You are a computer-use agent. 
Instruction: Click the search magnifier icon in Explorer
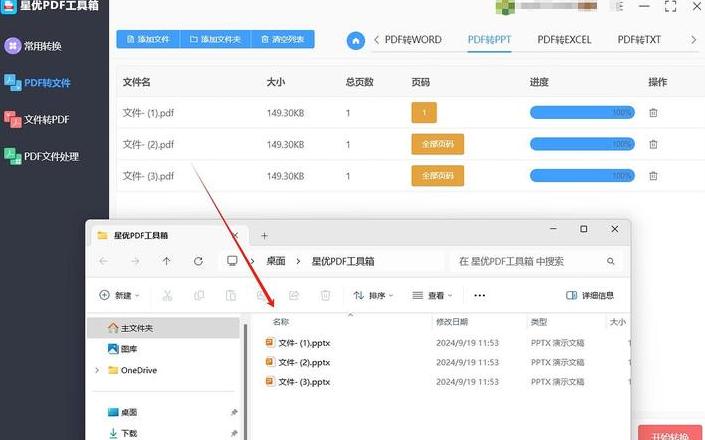pyautogui.click(x=611, y=261)
